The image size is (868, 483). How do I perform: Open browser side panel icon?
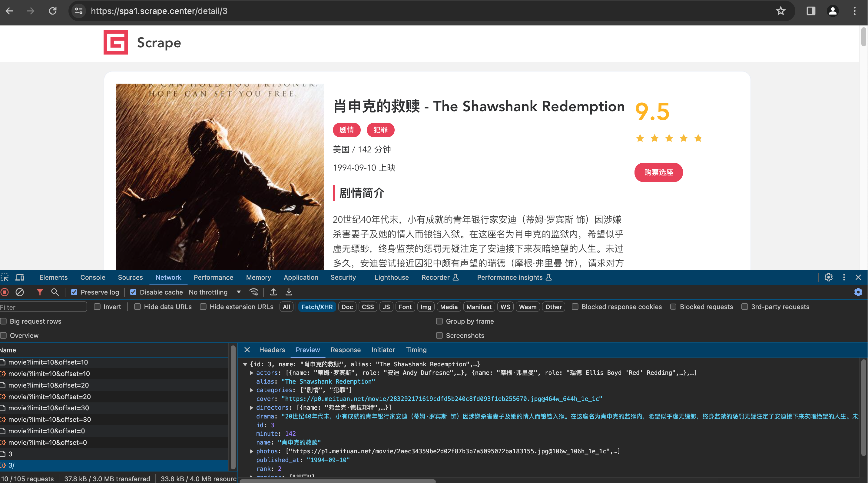click(811, 11)
